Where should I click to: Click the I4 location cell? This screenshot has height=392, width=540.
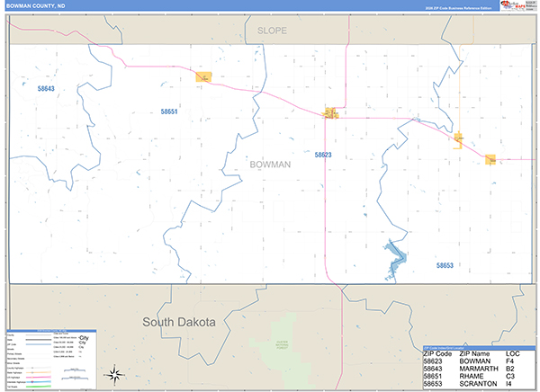click(508, 384)
